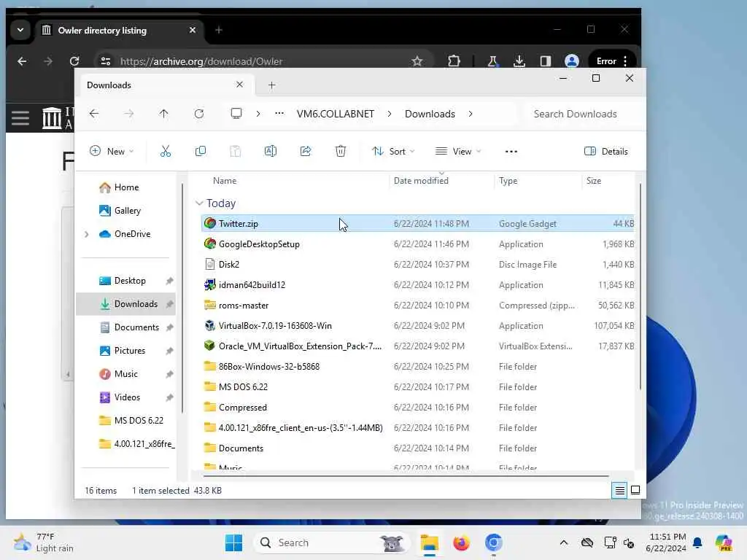Expand chevron before the breadcrumb ellipsis
The height and width of the screenshot is (560, 747).
coord(258,114)
